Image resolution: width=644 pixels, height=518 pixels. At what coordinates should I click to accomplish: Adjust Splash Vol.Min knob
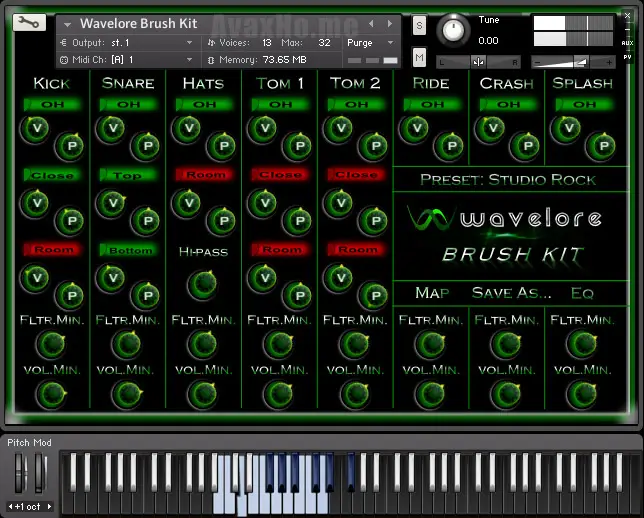click(x=582, y=394)
